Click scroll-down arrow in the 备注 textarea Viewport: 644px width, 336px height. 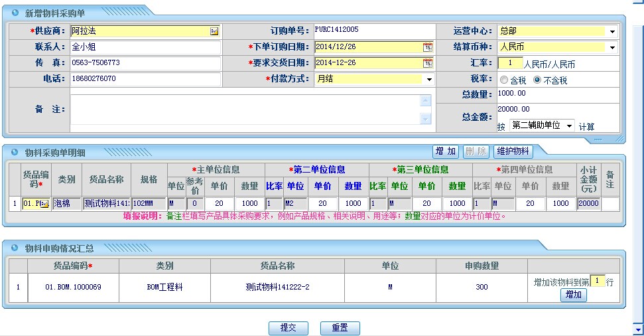[426, 119]
